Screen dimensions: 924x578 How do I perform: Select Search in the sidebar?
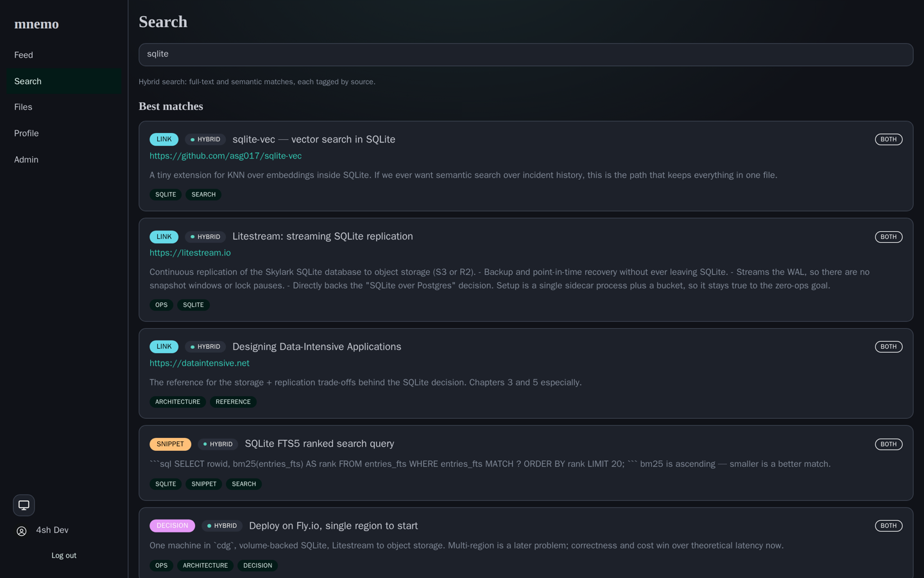click(64, 82)
